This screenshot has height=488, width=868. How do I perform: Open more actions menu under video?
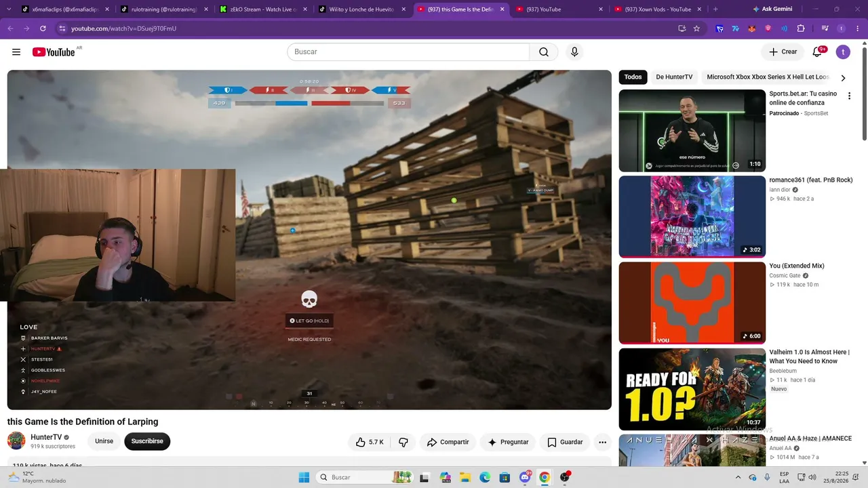tap(602, 442)
